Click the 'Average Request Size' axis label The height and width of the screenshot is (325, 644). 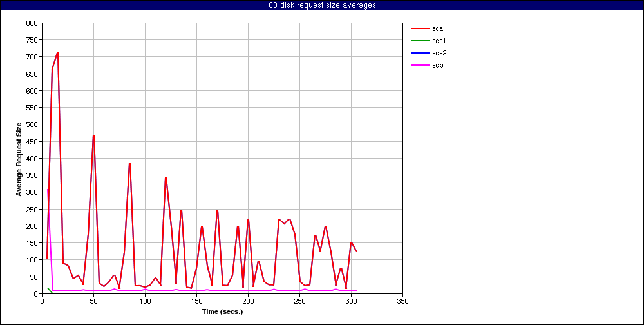click(19, 159)
